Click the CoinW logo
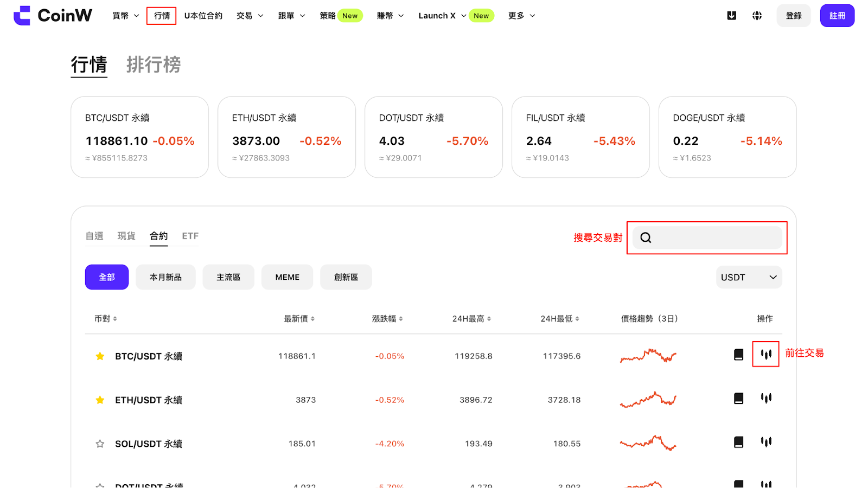Image resolution: width=868 pixels, height=488 pixels. click(53, 16)
